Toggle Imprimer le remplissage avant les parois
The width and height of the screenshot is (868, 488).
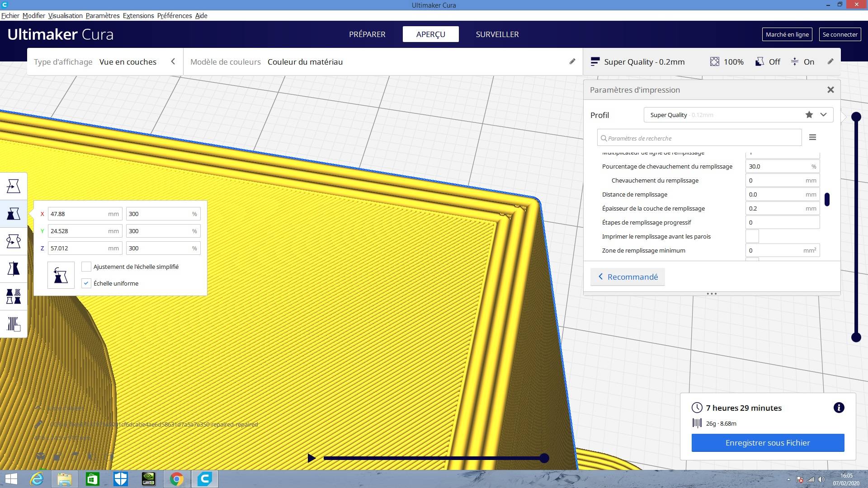click(x=752, y=236)
